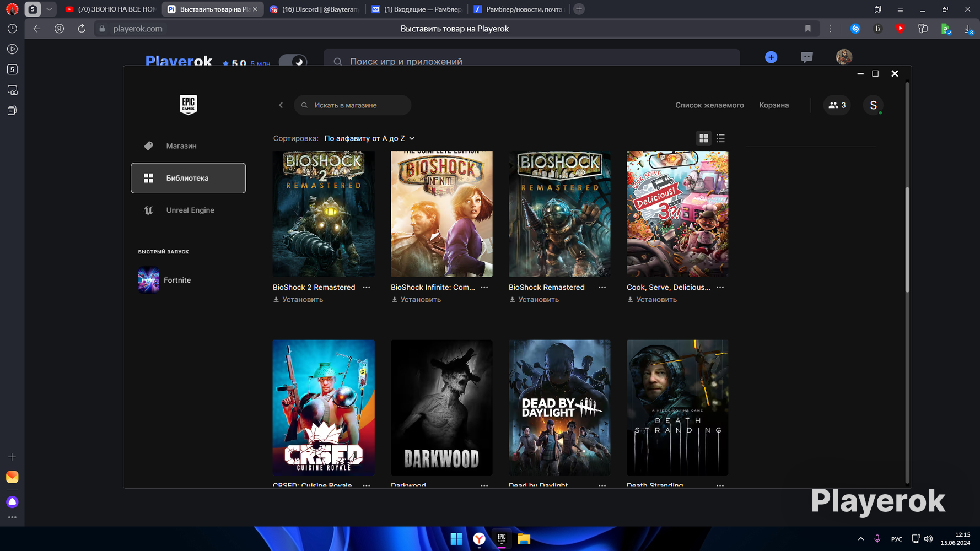The height and width of the screenshot is (551, 980).
Task: Switch library to grid view
Action: coord(704,138)
